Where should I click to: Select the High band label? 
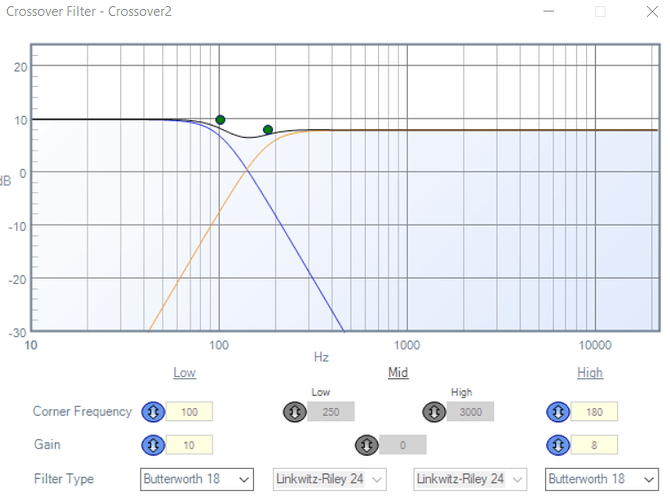click(x=590, y=373)
